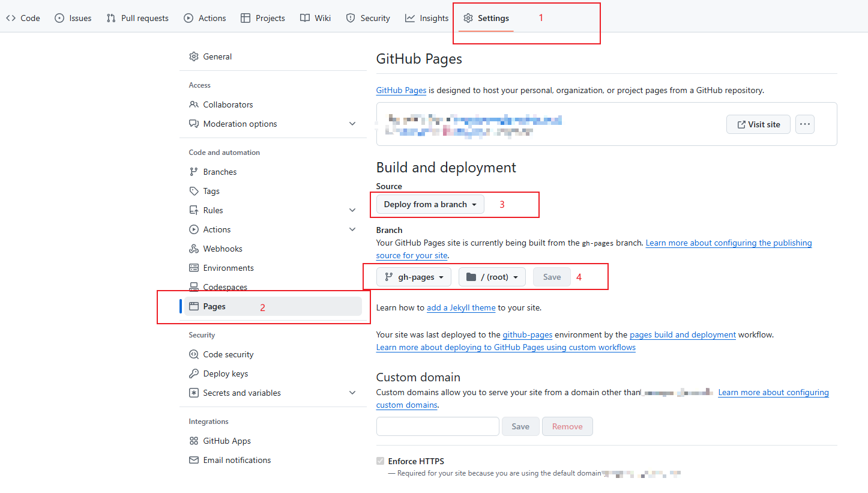Open Secrets and variables
The width and height of the screenshot is (868, 493).
(x=273, y=393)
